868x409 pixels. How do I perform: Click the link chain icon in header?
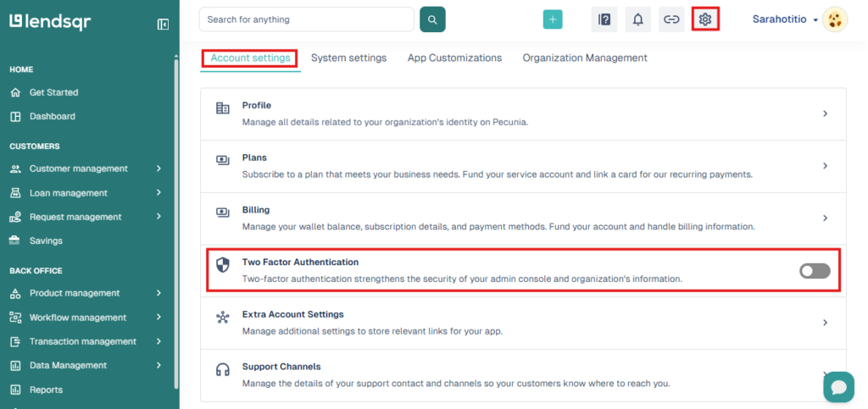(x=671, y=19)
